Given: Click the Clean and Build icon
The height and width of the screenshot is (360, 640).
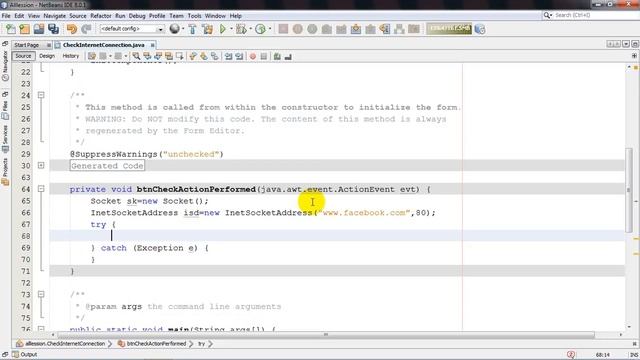Looking at the screenshot, I should point(207,29).
